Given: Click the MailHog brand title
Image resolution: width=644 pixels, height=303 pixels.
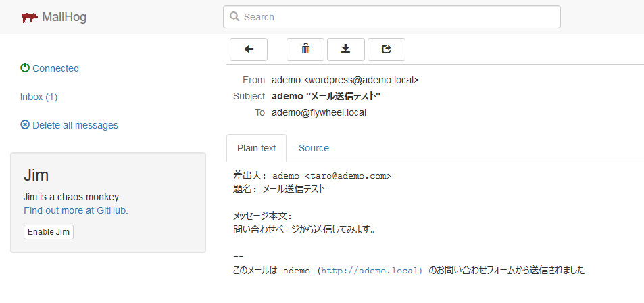Looking at the screenshot, I should coord(64,17).
